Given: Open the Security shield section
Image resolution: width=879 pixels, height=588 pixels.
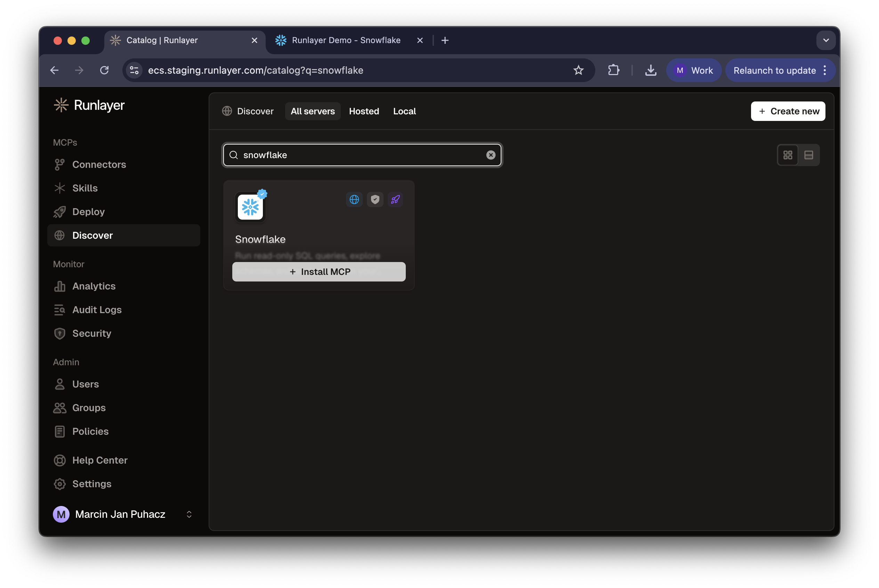Looking at the screenshot, I should (x=91, y=333).
